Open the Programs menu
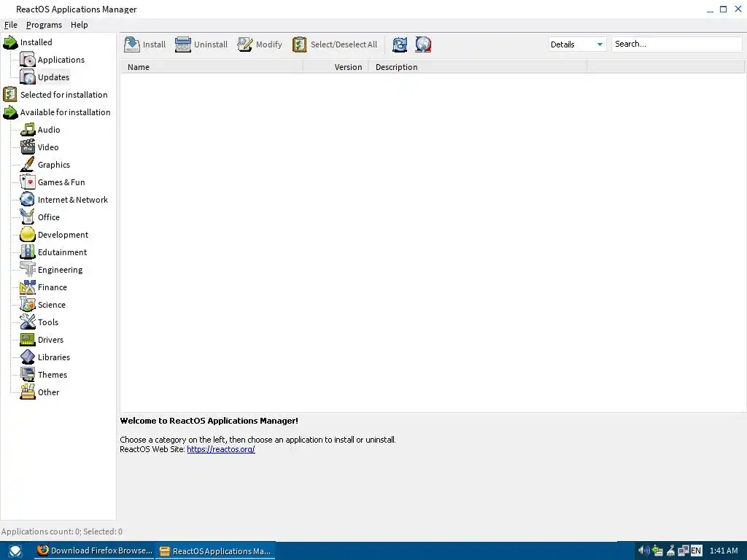The image size is (747, 560). pos(44,25)
